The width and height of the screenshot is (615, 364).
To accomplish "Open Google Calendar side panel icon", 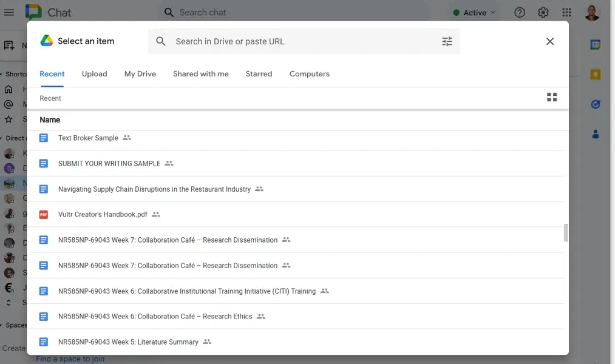I will coord(596,44).
